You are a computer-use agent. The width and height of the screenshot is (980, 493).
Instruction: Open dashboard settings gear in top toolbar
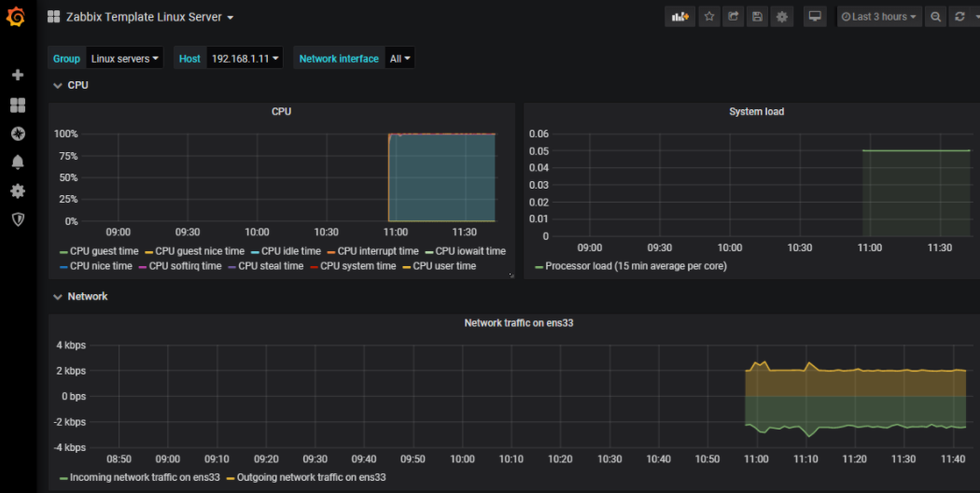tap(782, 17)
